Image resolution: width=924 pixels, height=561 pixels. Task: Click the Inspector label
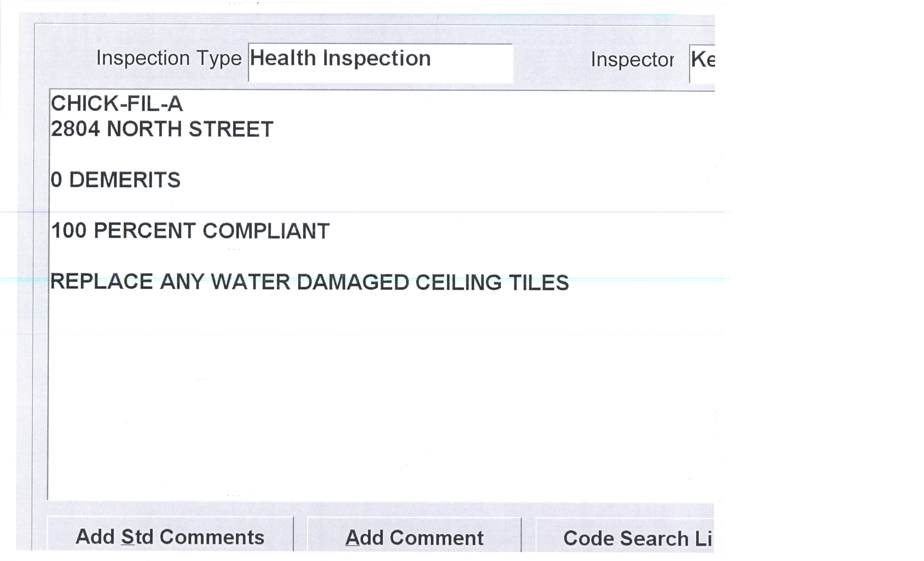632,60
